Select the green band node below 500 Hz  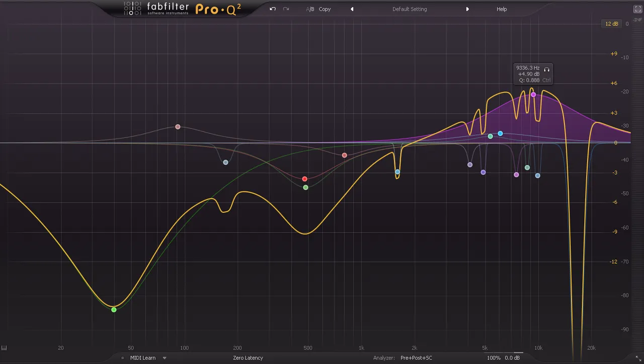pos(305,187)
